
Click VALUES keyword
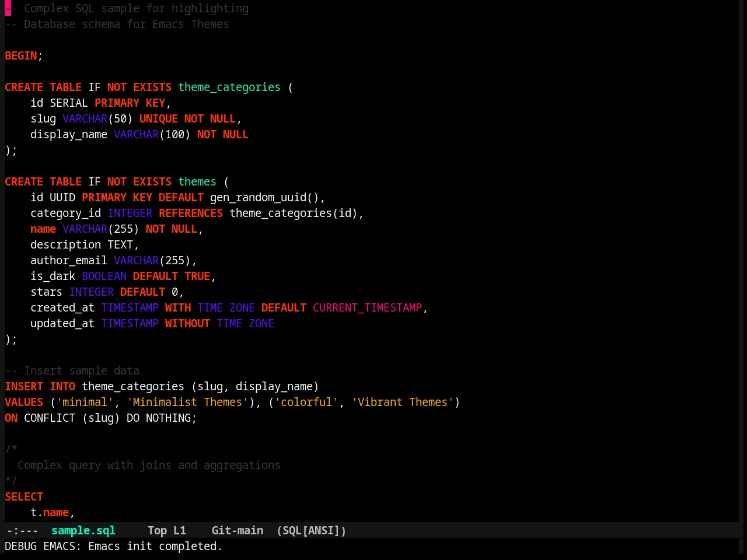coord(24,402)
